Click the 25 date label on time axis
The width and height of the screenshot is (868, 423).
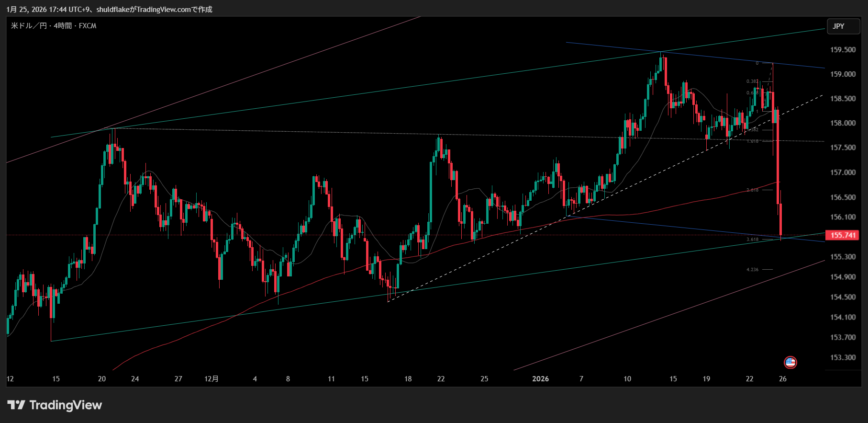tap(484, 379)
